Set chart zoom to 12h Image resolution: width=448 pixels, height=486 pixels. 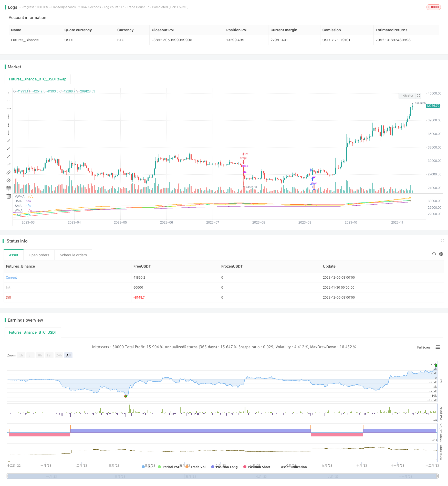(49, 355)
